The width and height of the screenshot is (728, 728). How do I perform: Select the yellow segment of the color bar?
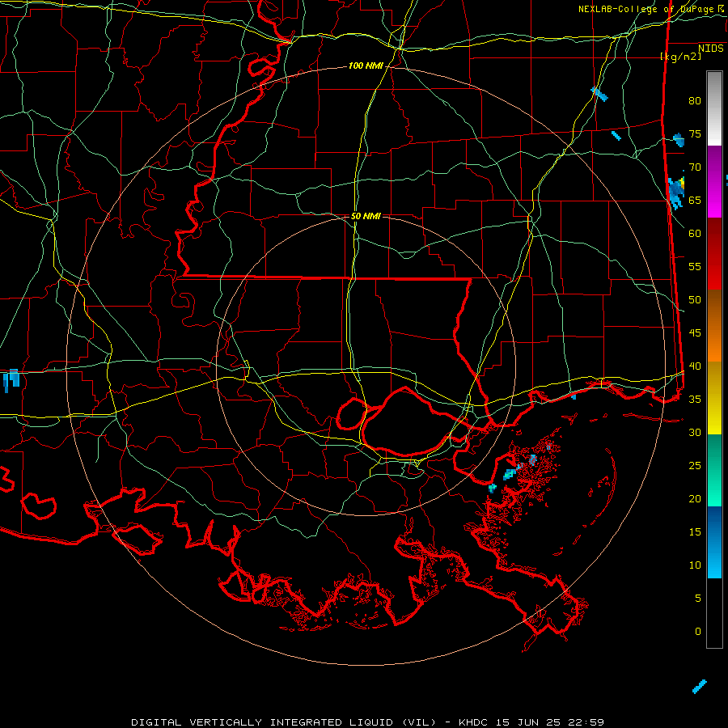coord(714,398)
